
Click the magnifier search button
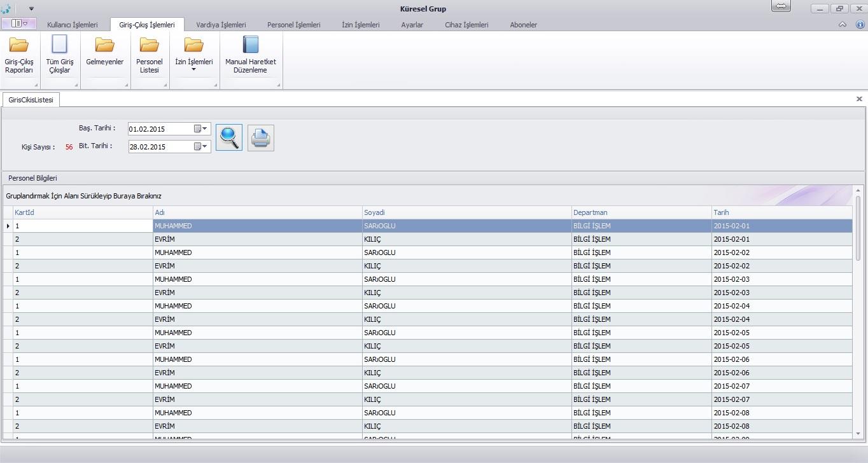coord(229,137)
